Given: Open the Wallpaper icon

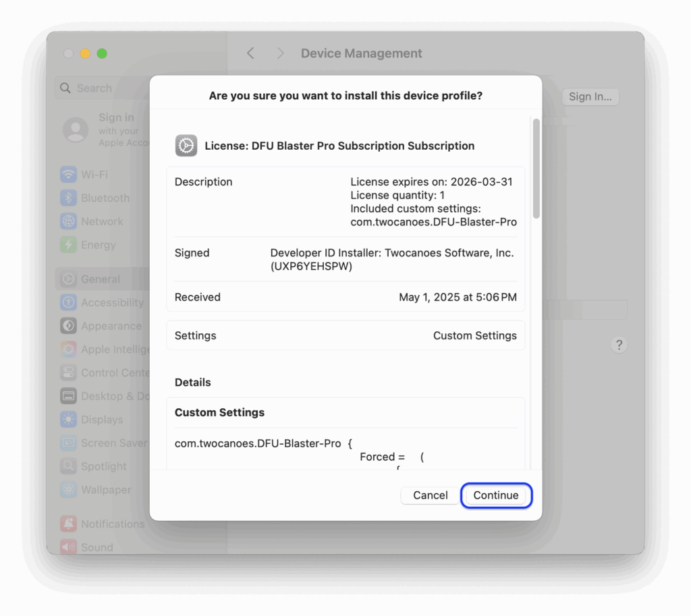Looking at the screenshot, I should [68, 489].
